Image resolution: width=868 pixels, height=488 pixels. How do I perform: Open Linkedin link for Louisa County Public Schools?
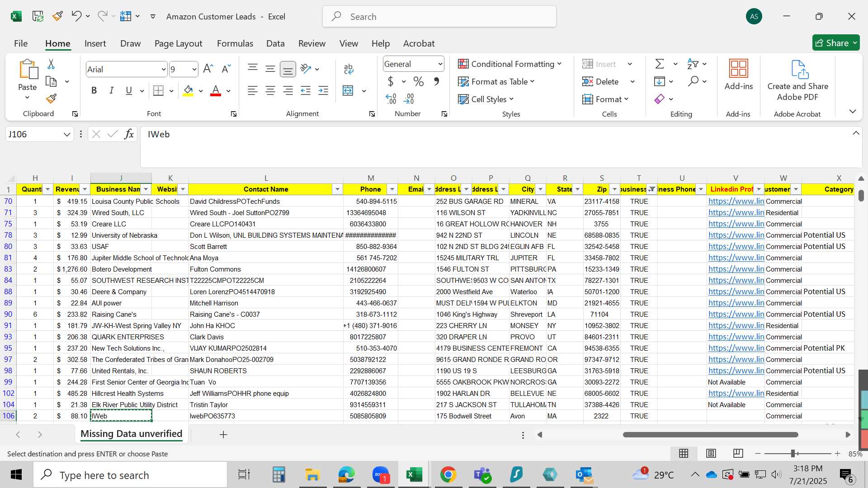(x=736, y=201)
